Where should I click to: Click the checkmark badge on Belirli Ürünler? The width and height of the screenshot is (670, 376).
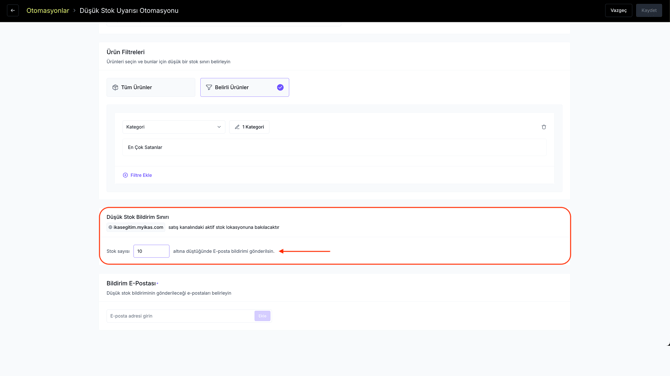280,87
